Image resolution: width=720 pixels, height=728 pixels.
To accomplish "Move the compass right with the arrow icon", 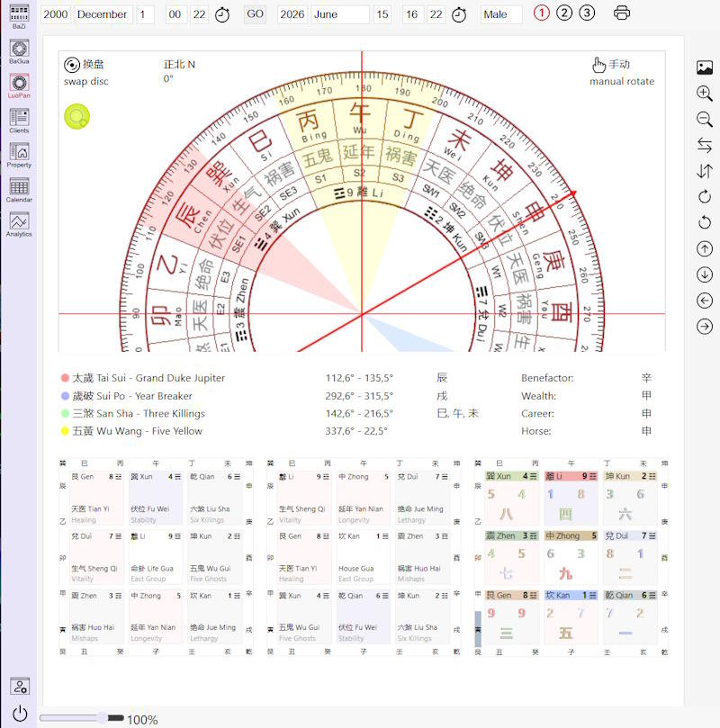I will click(x=704, y=327).
